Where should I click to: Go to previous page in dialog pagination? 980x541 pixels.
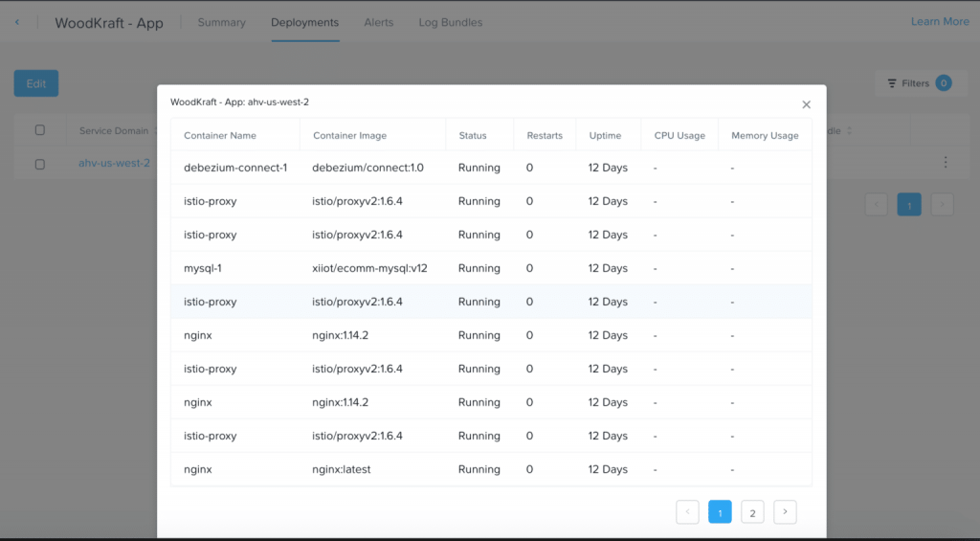click(x=687, y=512)
